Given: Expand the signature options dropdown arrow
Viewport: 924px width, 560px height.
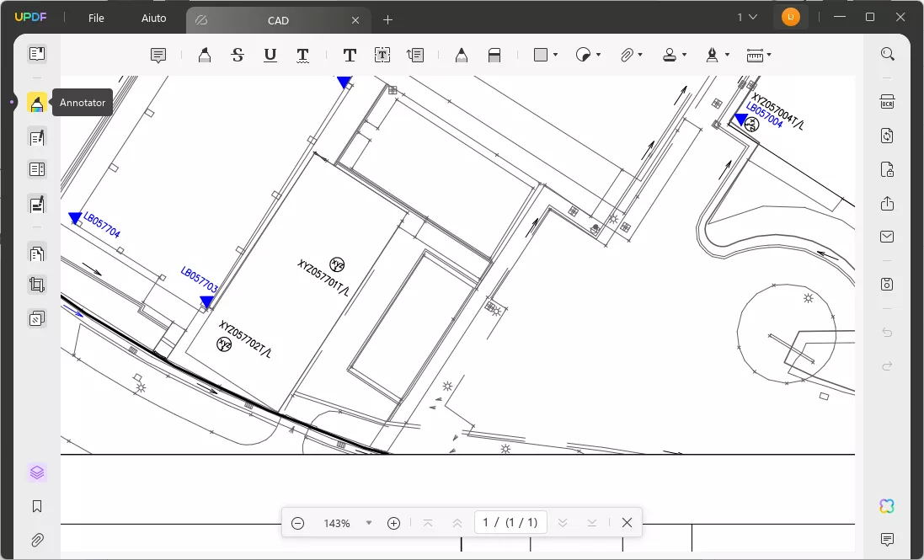Looking at the screenshot, I should coord(727,56).
